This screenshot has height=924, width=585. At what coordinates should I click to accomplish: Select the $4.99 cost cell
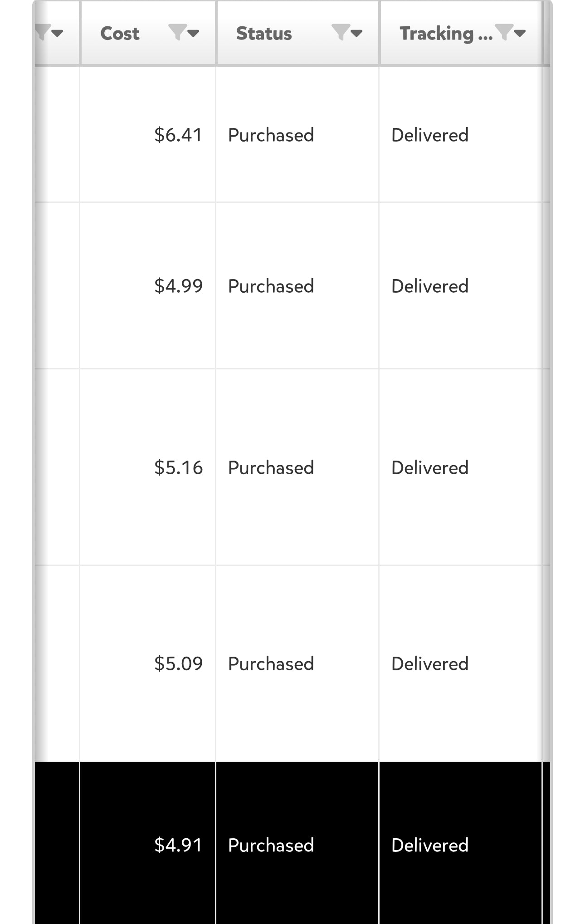tap(178, 286)
